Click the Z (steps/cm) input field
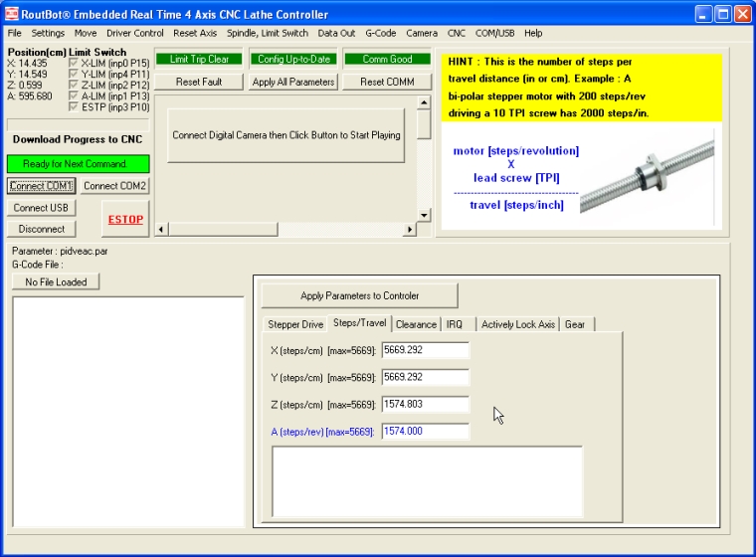756x557 pixels. 426,404
